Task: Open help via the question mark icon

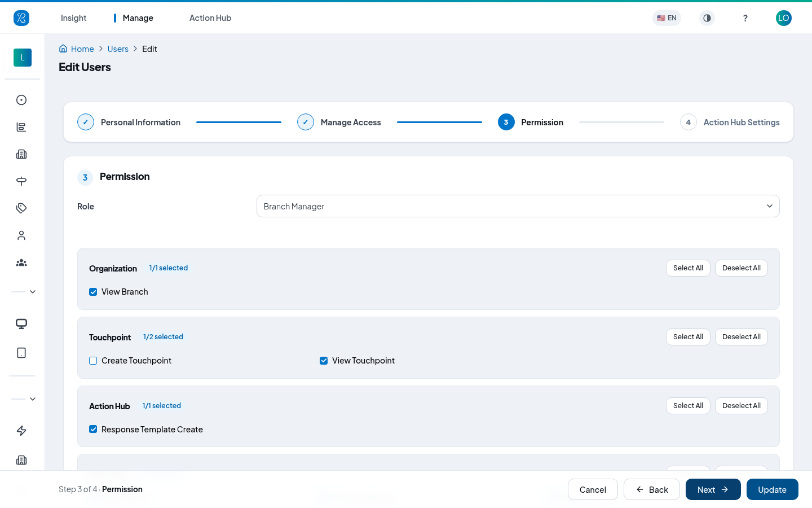Action: 745,18
